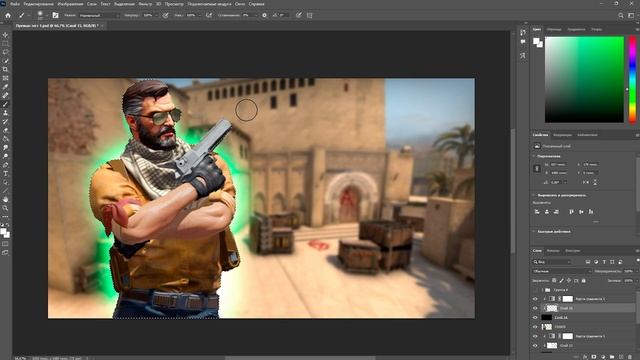
Task: Switch to the Каналы tab
Action: [x=553, y=251]
